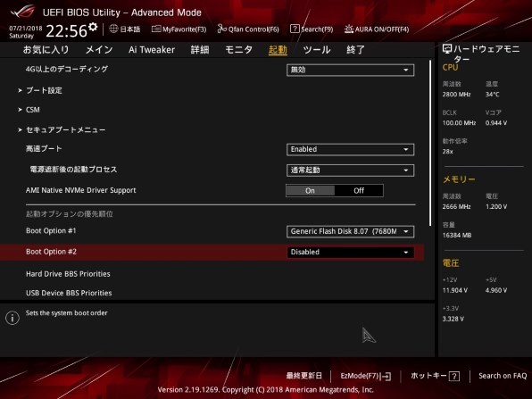The width and height of the screenshot is (532, 399).
Task: Open Boot Option #1 dropdown
Action: (350, 232)
